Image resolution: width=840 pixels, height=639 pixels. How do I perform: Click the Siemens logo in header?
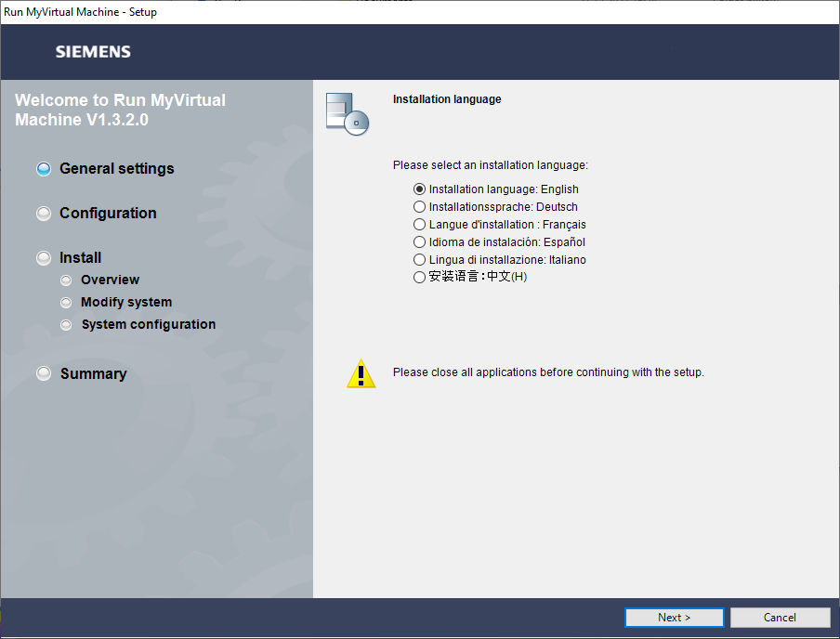pyautogui.click(x=93, y=52)
